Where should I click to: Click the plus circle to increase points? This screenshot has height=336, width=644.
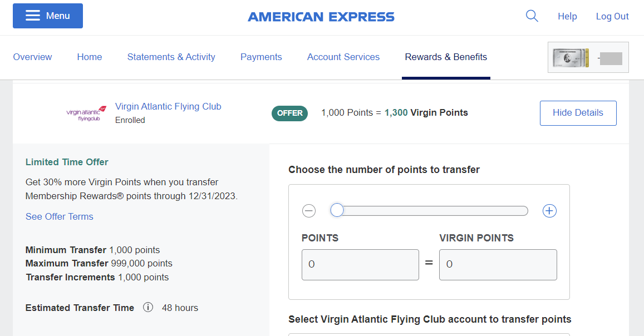pyautogui.click(x=549, y=211)
